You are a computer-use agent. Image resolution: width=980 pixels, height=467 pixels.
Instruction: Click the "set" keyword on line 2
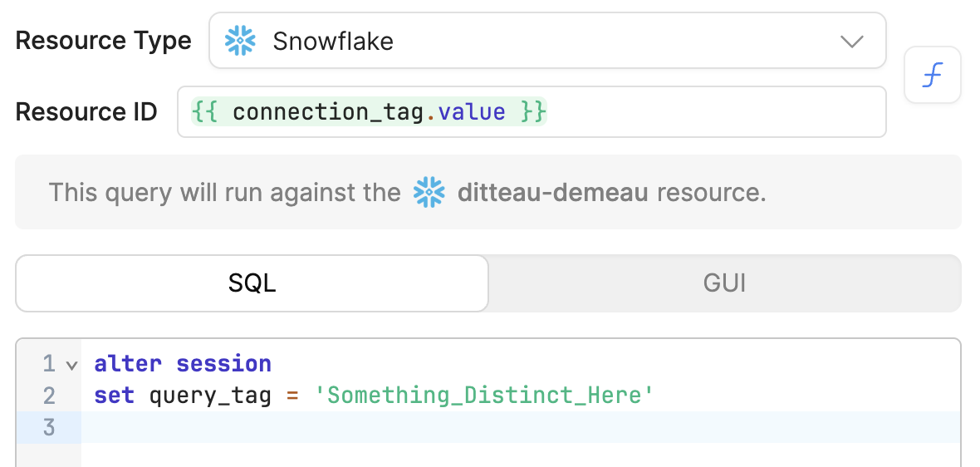pyautogui.click(x=114, y=396)
